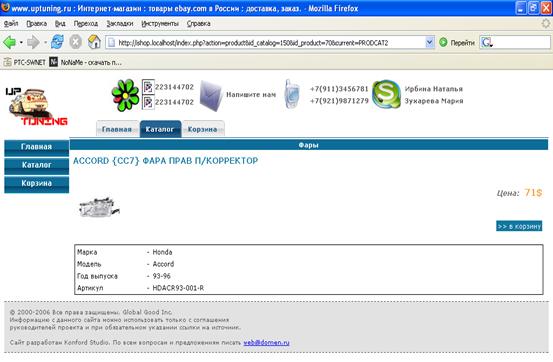Click the mobile phone icon
This screenshot has width=553, height=362.
[292, 93]
